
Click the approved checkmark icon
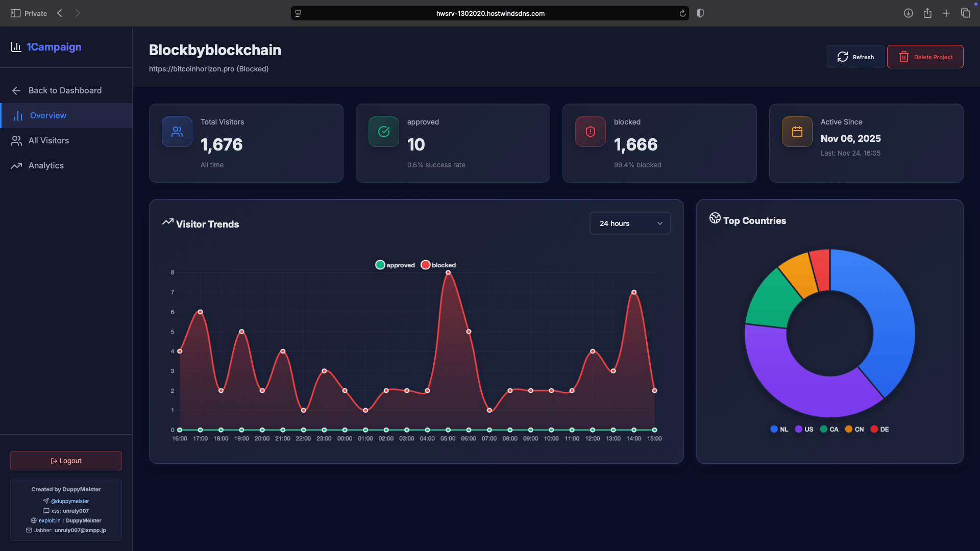[384, 132]
